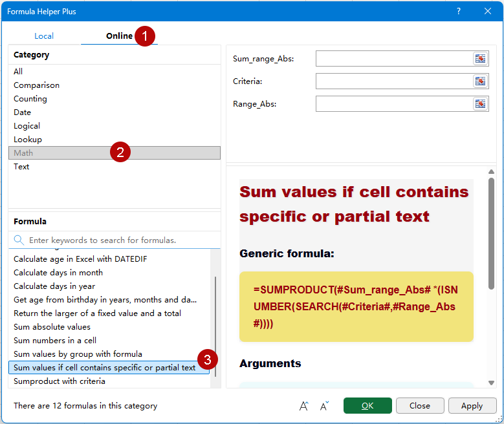Select 'Get age from birthday in years' formula
The width and height of the screenshot is (504, 424).
click(x=109, y=300)
